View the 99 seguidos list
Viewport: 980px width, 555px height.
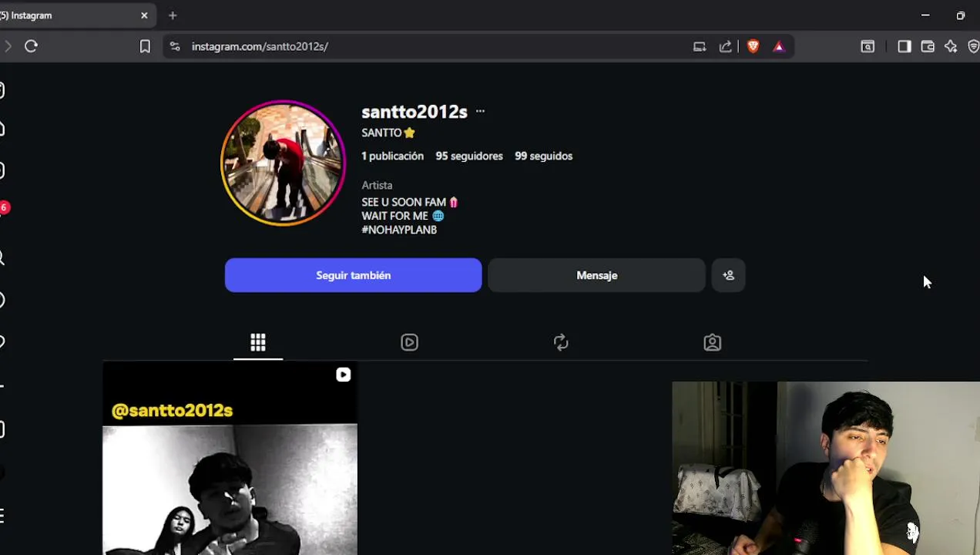543,156
